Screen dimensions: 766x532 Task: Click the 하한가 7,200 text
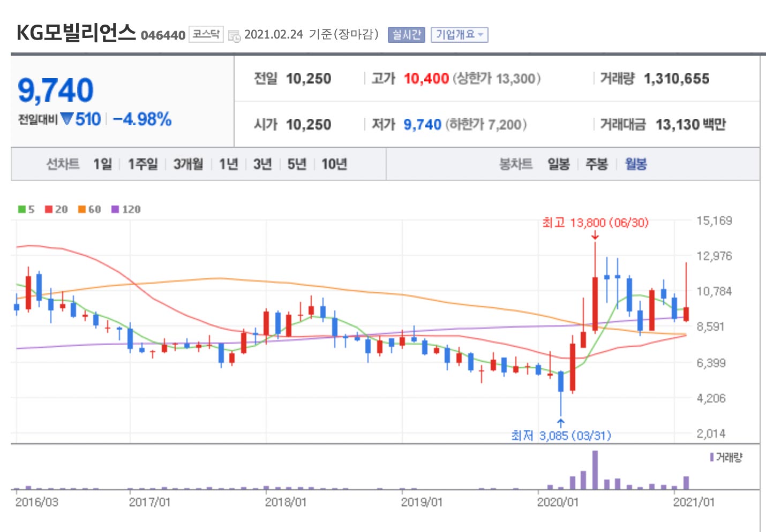pyautogui.click(x=486, y=125)
